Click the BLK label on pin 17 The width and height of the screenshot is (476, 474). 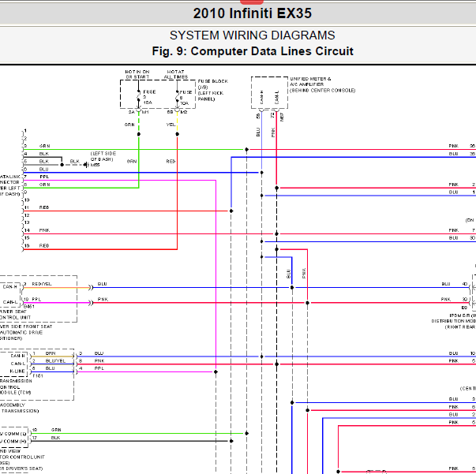coord(55,438)
